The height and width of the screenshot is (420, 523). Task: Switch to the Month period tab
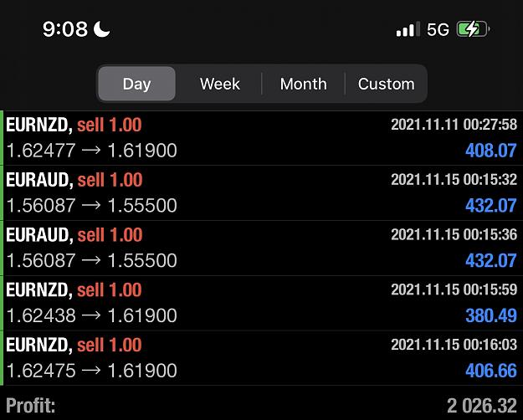click(303, 84)
